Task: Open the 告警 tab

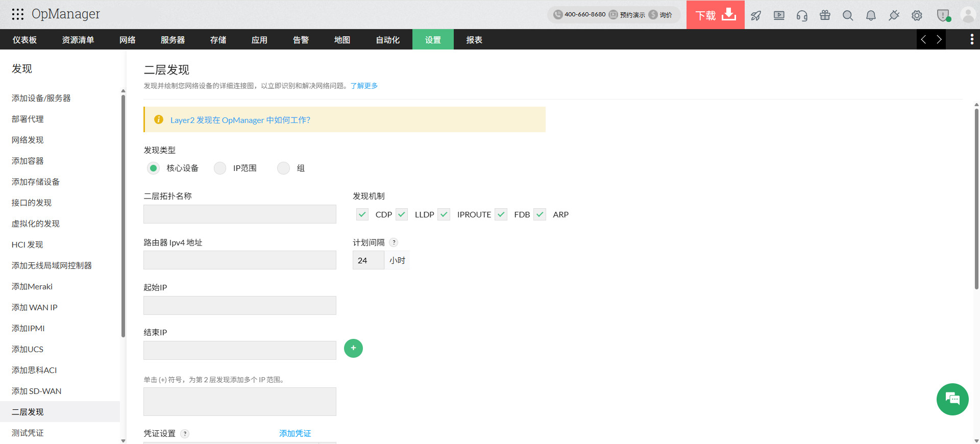Action: 301,40
